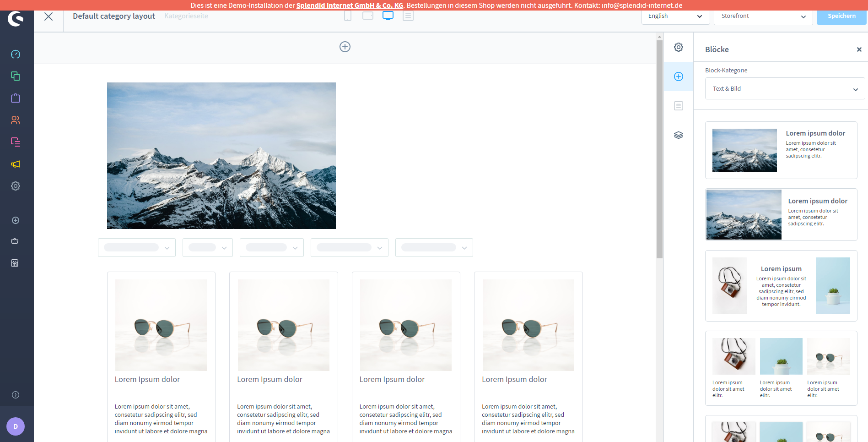The height and width of the screenshot is (442, 868).
Task: Open the Settings gear in the main sidebar
Action: pyautogui.click(x=16, y=186)
